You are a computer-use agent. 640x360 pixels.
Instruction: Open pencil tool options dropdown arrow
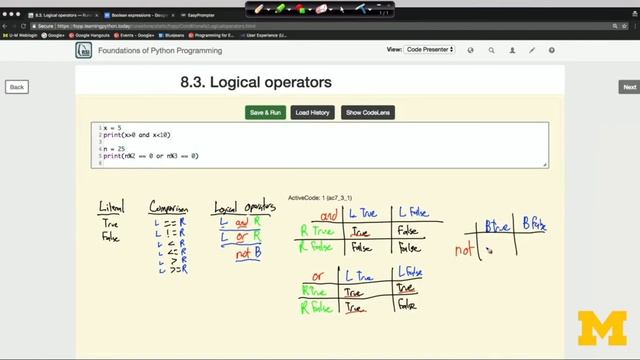pos(268,9)
